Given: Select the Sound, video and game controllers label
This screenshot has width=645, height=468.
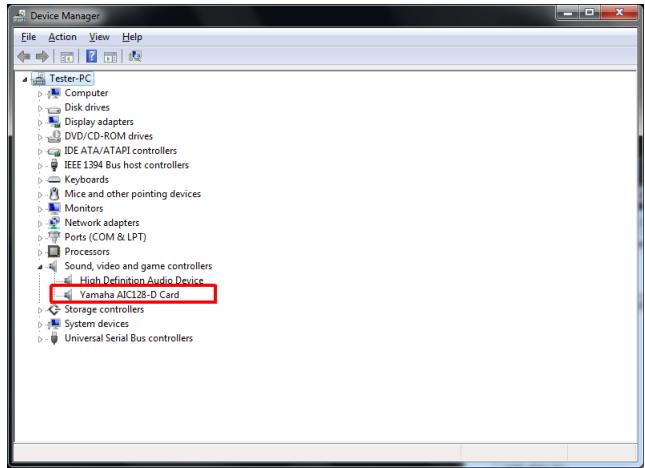Looking at the screenshot, I should [138, 266].
